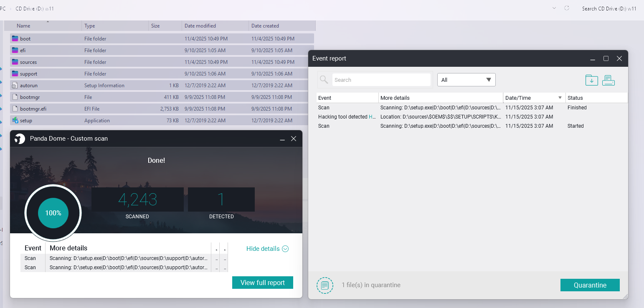The width and height of the screenshot is (644, 308).
Task: Click the quarantine document icon in Event report footer
Action: (325, 285)
